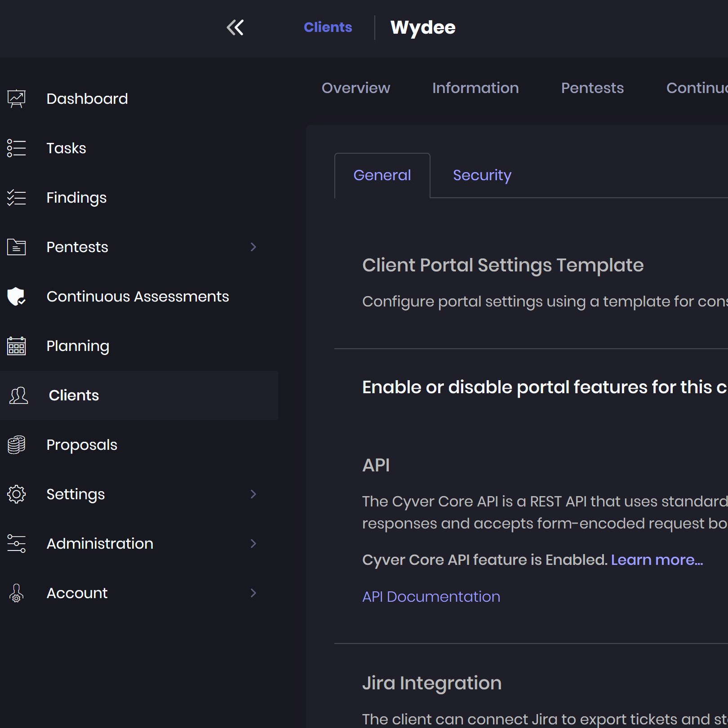Click the Planning calendar icon
The image size is (728, 728).
[x=17, y=346]
